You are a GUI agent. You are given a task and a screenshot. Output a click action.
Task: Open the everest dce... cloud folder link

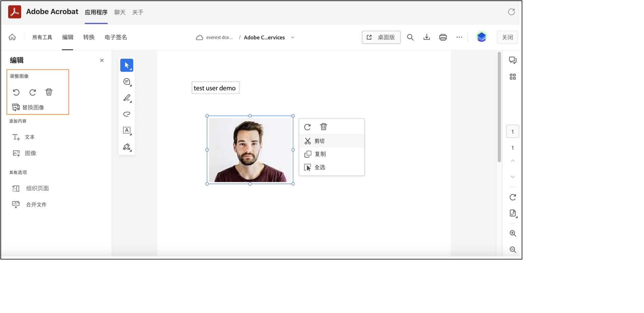click(214, 38)
